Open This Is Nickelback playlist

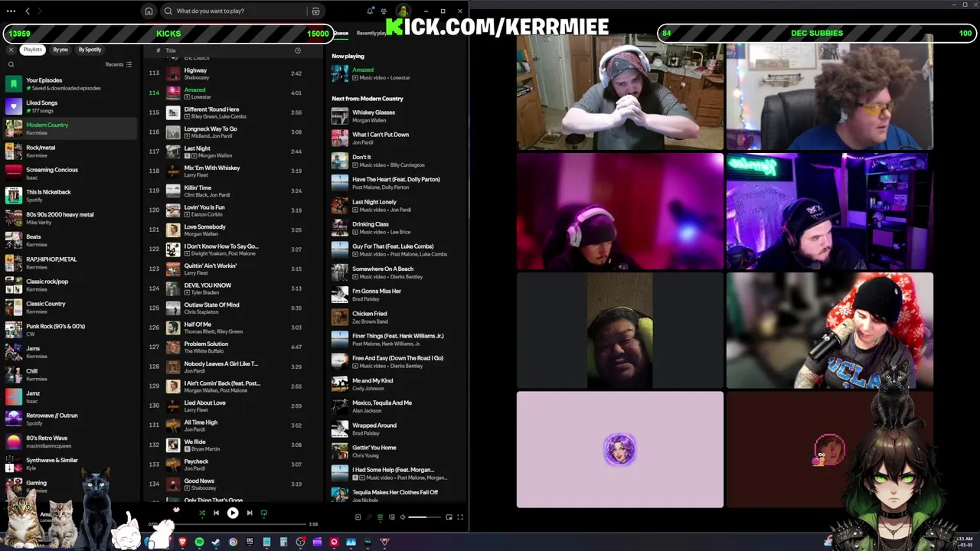click(x=70, y=196)
